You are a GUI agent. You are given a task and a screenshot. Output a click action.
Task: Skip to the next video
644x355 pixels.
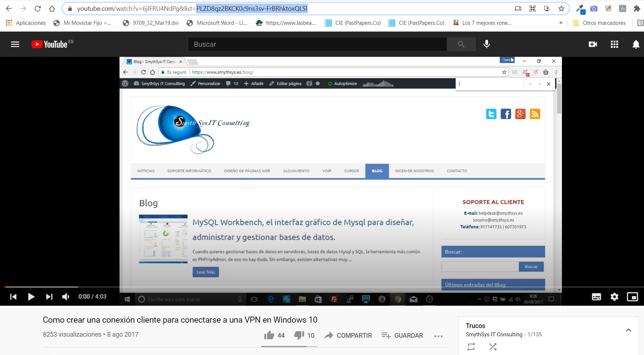click(49, 297)
